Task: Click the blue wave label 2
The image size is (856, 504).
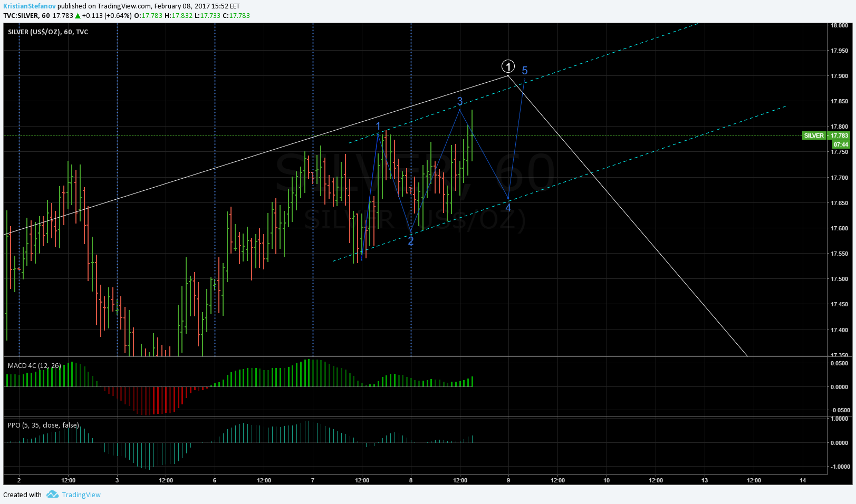Action: click(x=411, y=241)
